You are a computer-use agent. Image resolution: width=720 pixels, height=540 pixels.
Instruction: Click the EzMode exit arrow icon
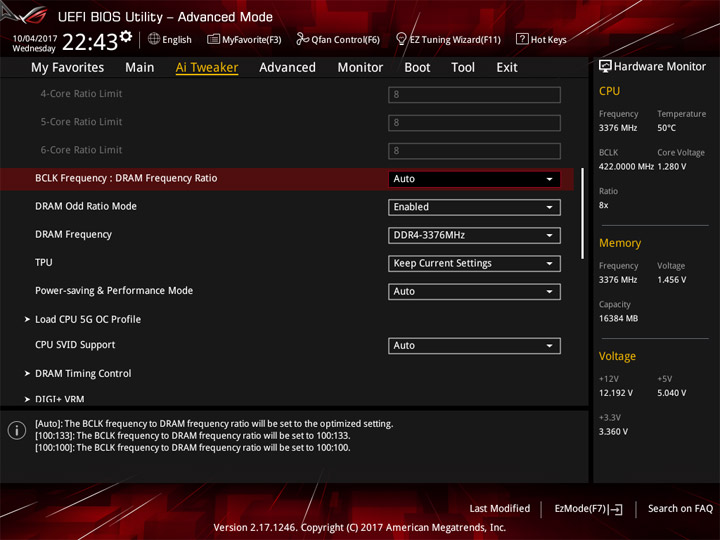(x=617, y=509)
